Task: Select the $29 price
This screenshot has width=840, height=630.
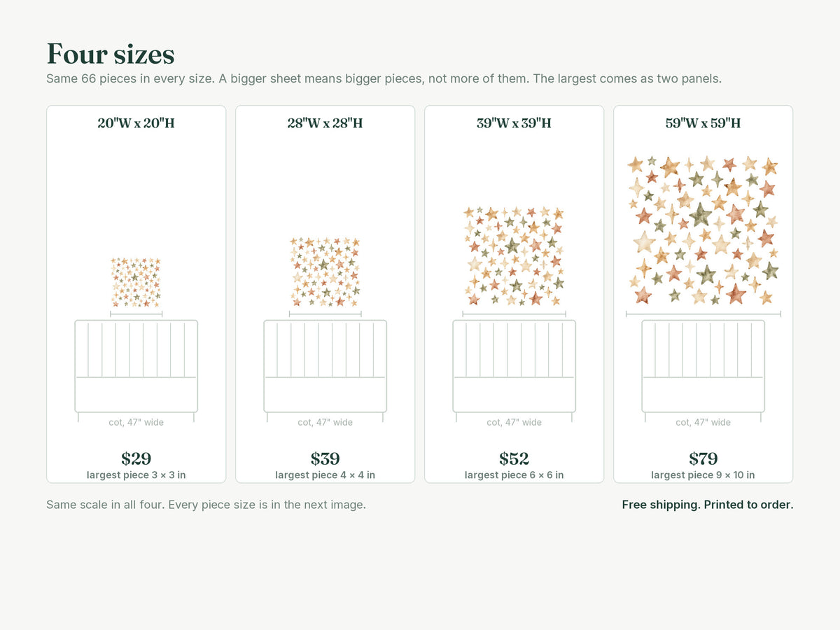Action: point(136,459)
